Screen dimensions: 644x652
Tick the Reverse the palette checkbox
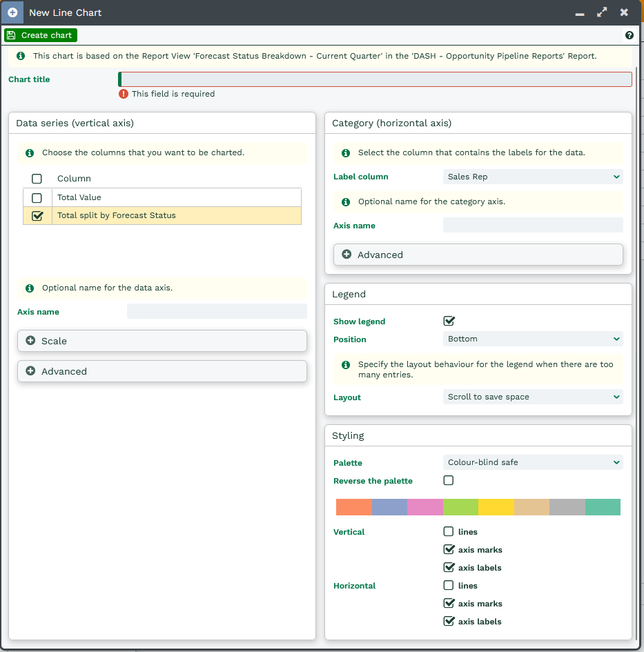pos(449,480)
